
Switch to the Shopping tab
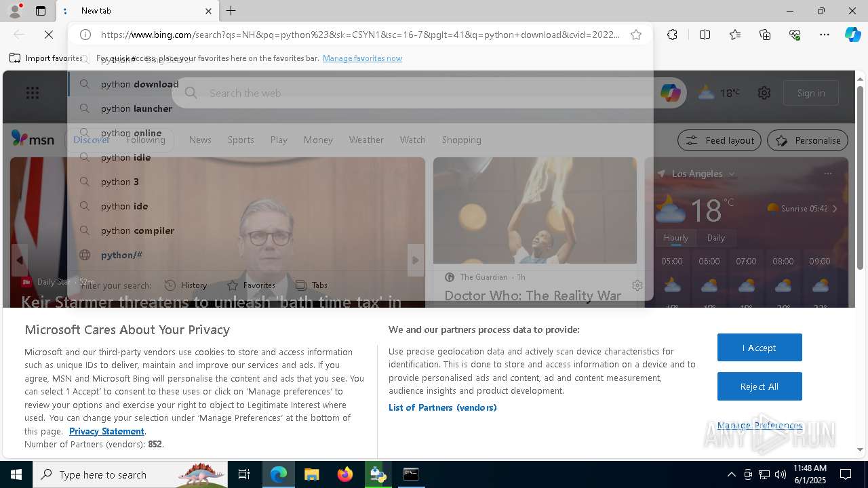[x=462, y=140]
